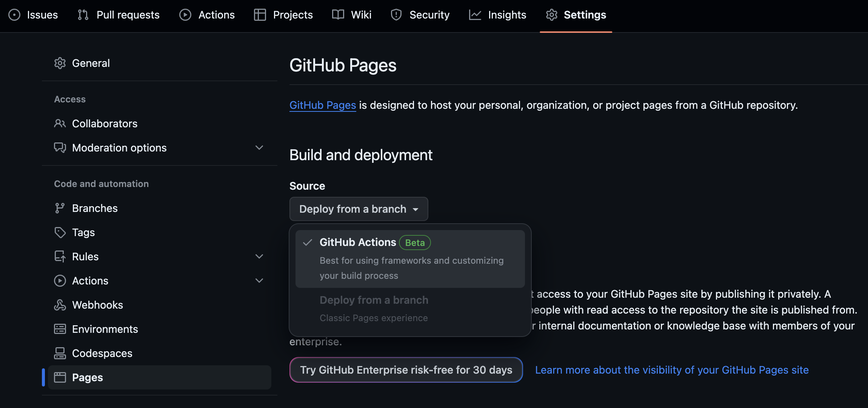The image size is (868, 408).
Task: Click the Rules icon in sidebar
Action: 60,257
